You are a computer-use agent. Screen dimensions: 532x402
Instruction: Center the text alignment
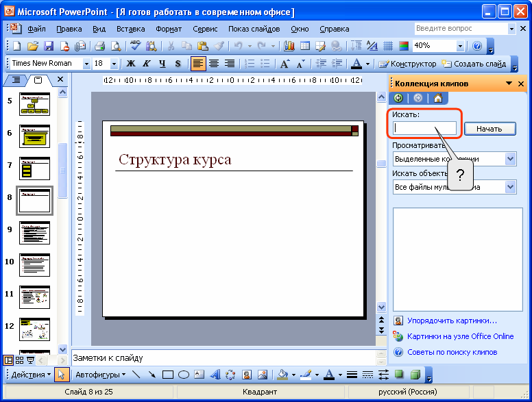tap(214, 64)
